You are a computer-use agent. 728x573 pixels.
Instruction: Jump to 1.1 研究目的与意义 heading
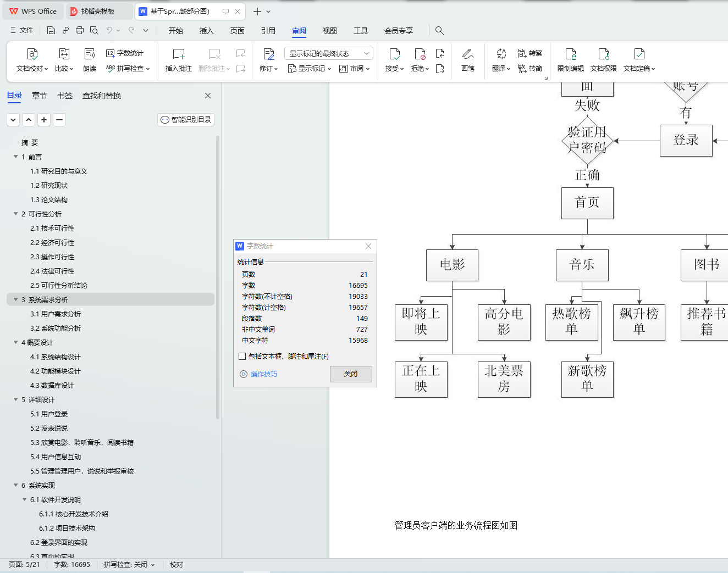59,171
